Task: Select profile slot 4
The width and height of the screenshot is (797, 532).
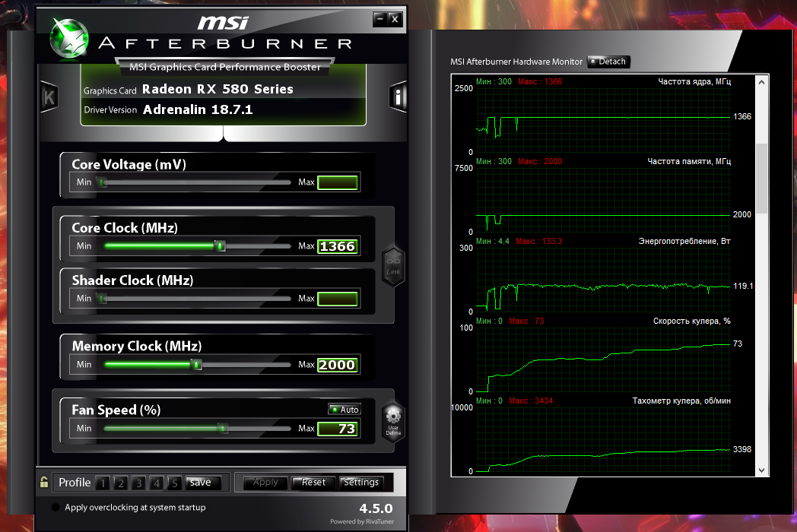Action: (x=157, y=483)
